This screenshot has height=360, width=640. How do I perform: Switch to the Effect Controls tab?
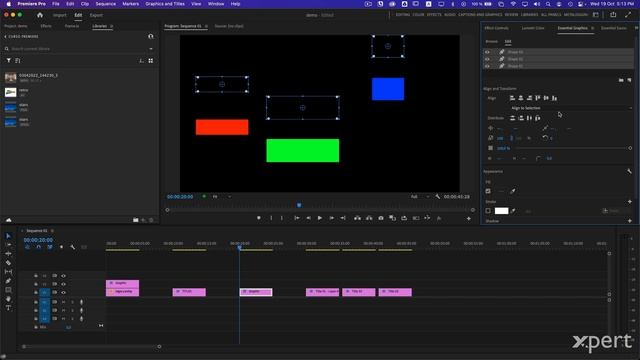pos(496,28)
